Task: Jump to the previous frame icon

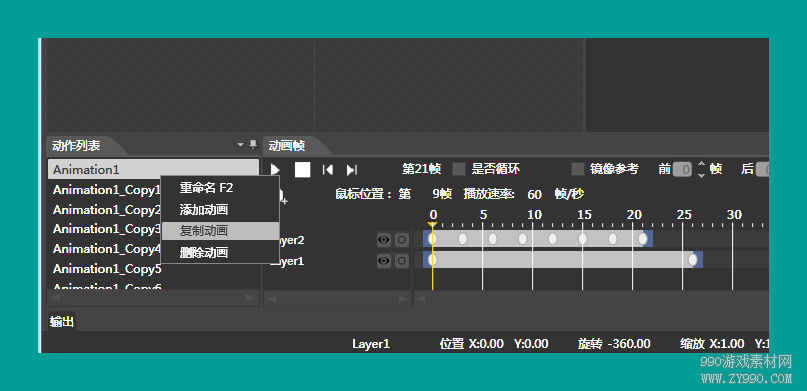Action: coord(327,169)
